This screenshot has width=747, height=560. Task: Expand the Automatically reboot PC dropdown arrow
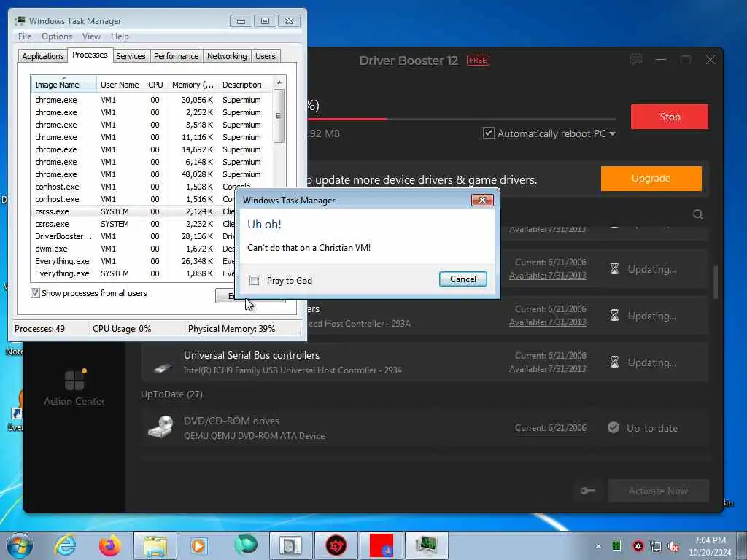[612, 134]
